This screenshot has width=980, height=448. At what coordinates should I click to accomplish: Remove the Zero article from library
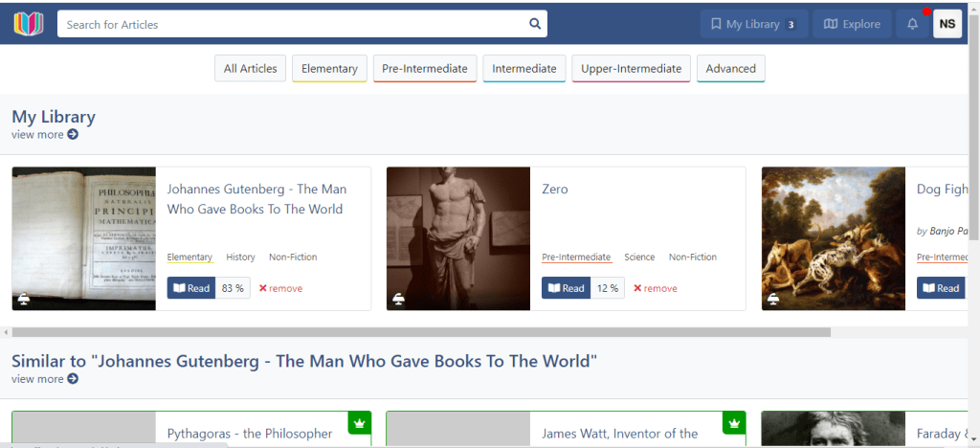click(655, 288)
